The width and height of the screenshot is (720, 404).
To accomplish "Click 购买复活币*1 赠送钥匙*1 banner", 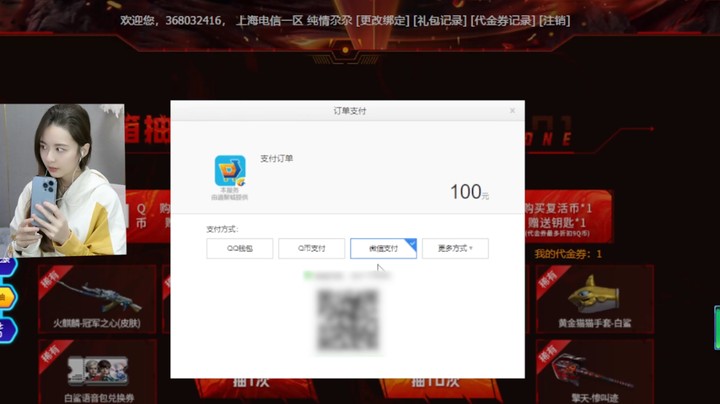I will click(568, 216).
